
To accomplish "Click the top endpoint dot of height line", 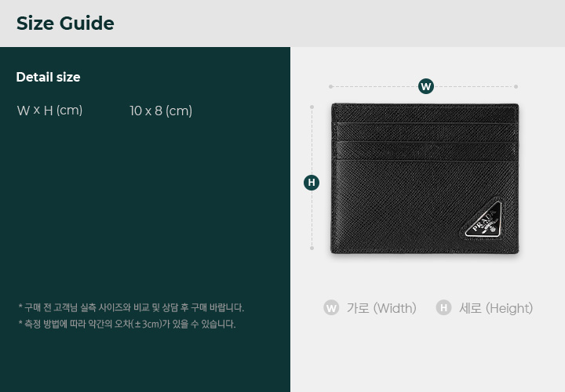I will coord(312,107).
